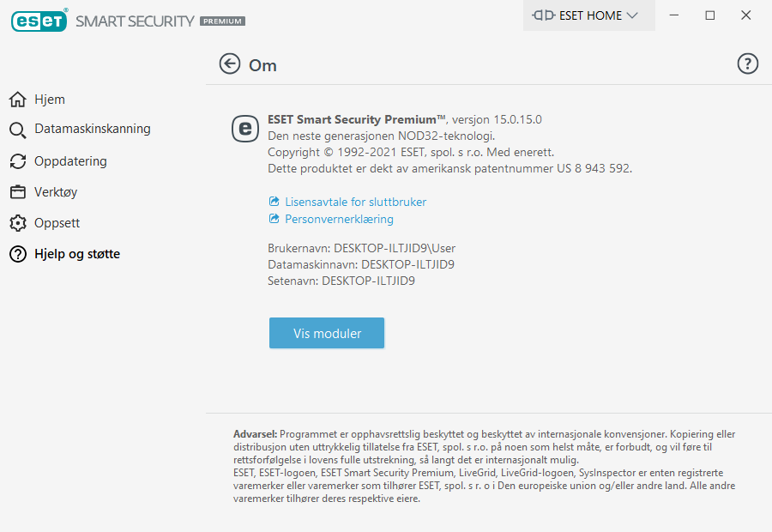This screenshot has width=772, height=532.
Task: Click the Vis moduler button
Action: click(x=327, y=333)
